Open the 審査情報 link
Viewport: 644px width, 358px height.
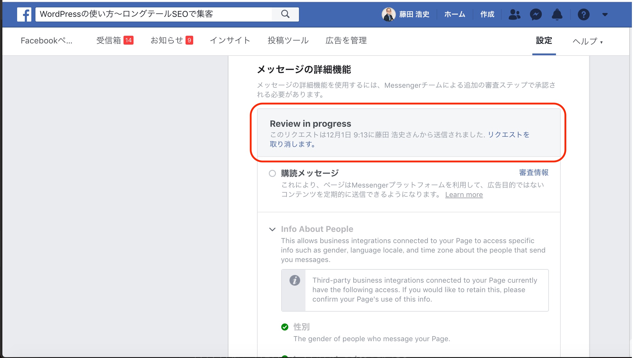(534, 173)
